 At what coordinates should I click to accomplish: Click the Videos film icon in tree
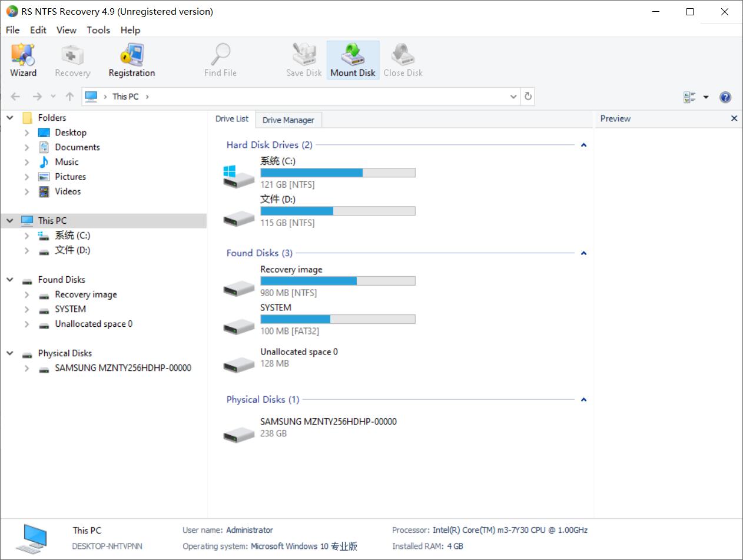pos(44,191)
